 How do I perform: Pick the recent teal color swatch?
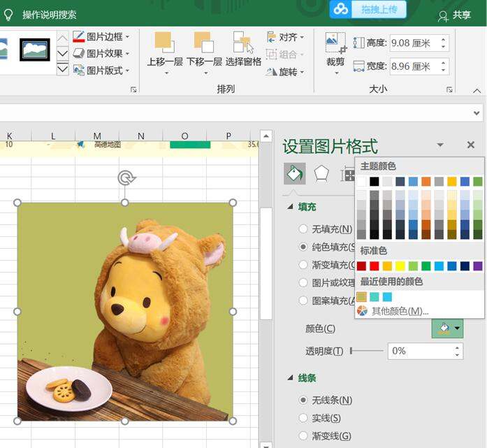click(375, 297)
